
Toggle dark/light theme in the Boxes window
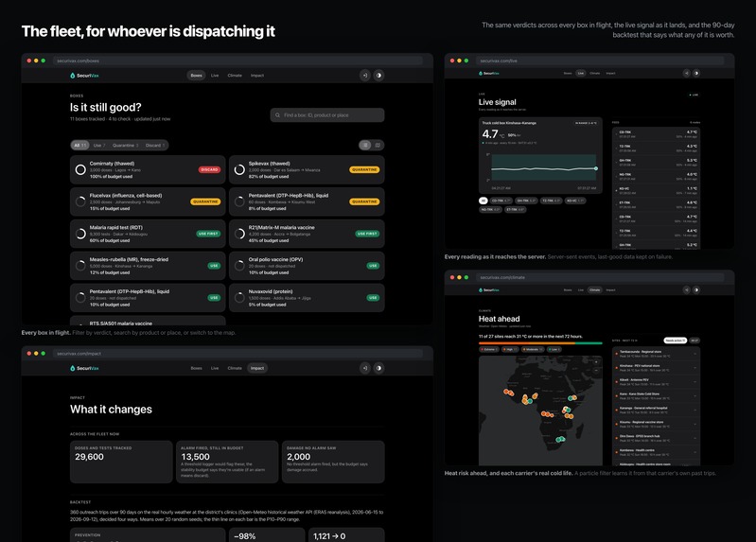tap(379, 76)
